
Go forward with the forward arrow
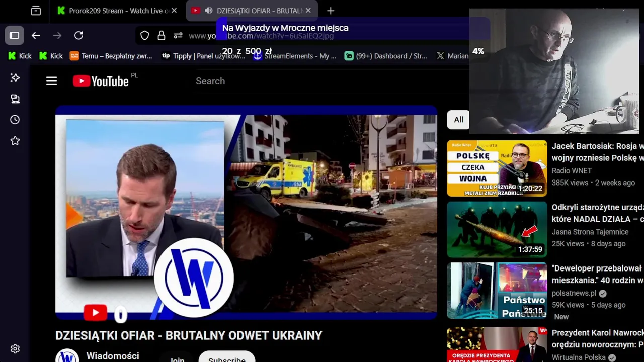pyautogui.click(x=57, y=35)
